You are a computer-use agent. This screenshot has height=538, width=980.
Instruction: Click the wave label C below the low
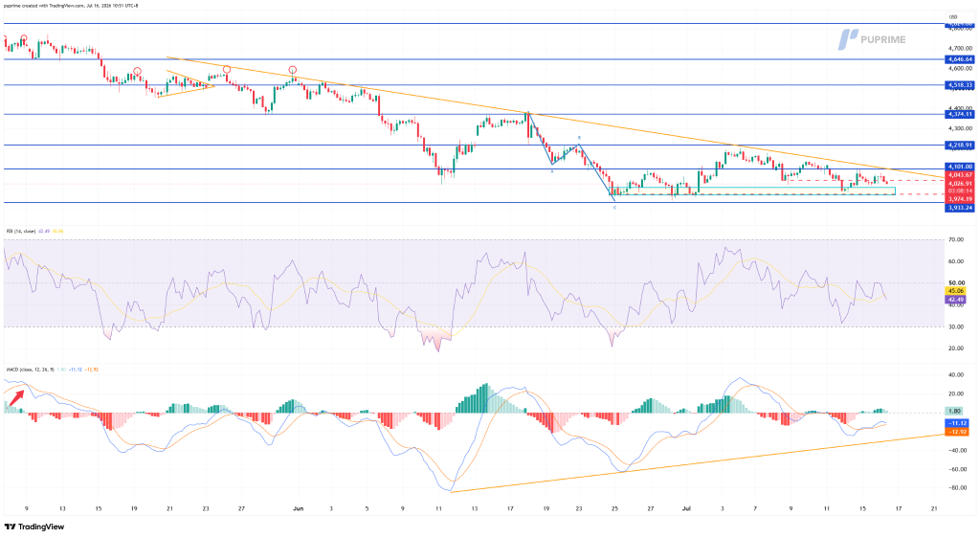click(614, 208)
